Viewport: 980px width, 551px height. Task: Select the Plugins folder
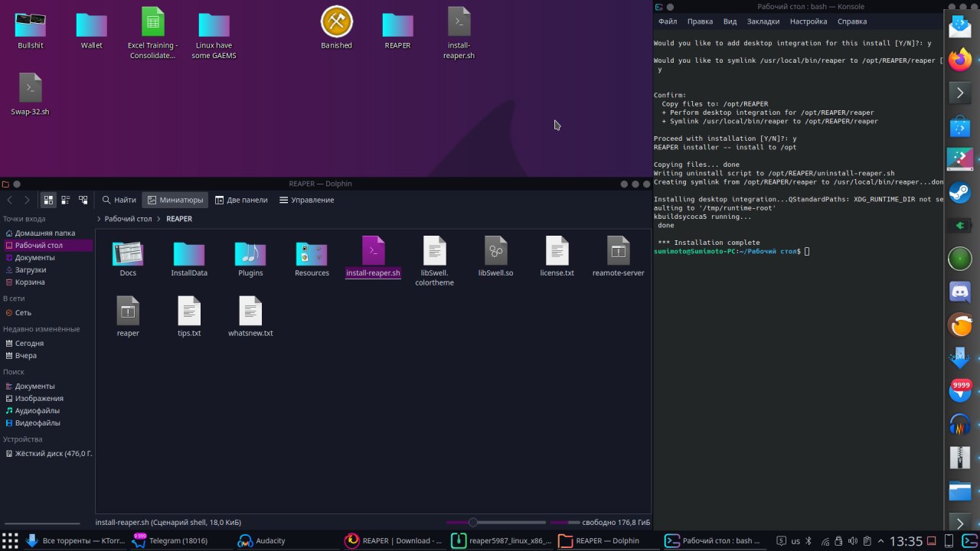click(x=250, y=258)
